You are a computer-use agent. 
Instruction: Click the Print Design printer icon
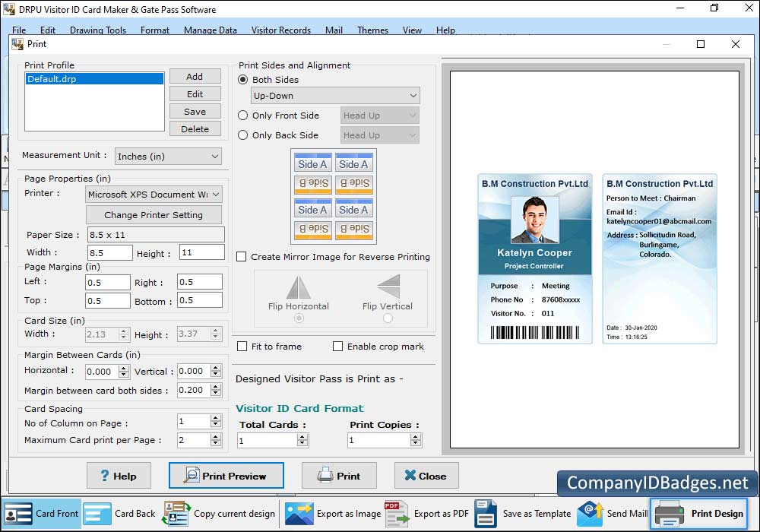coord(670,514)
